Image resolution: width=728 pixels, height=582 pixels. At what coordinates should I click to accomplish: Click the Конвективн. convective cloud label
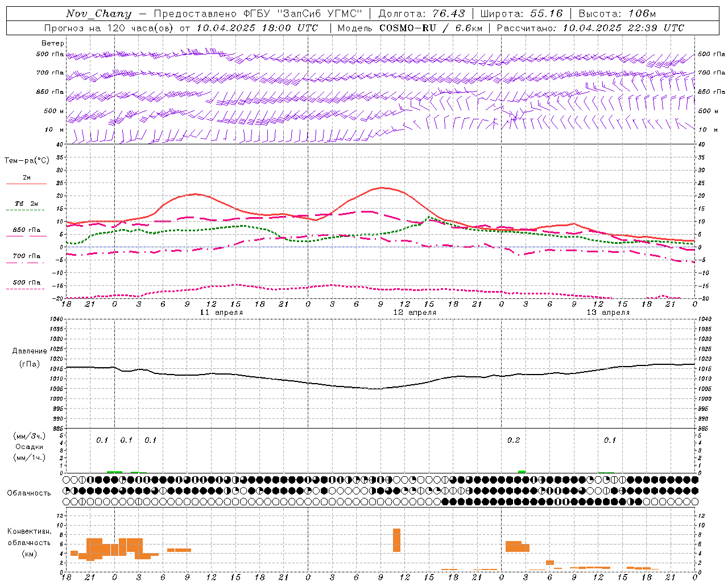pos(30,531)
